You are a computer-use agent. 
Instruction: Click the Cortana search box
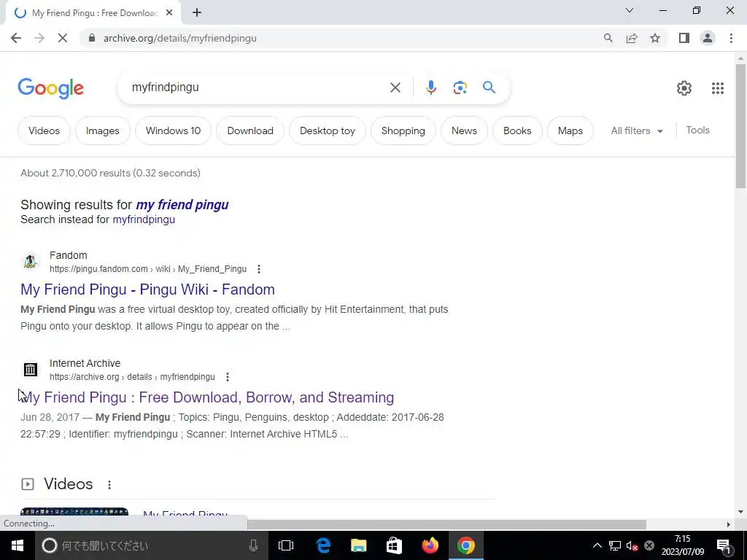pyautogui.click(x=152, y=545)
